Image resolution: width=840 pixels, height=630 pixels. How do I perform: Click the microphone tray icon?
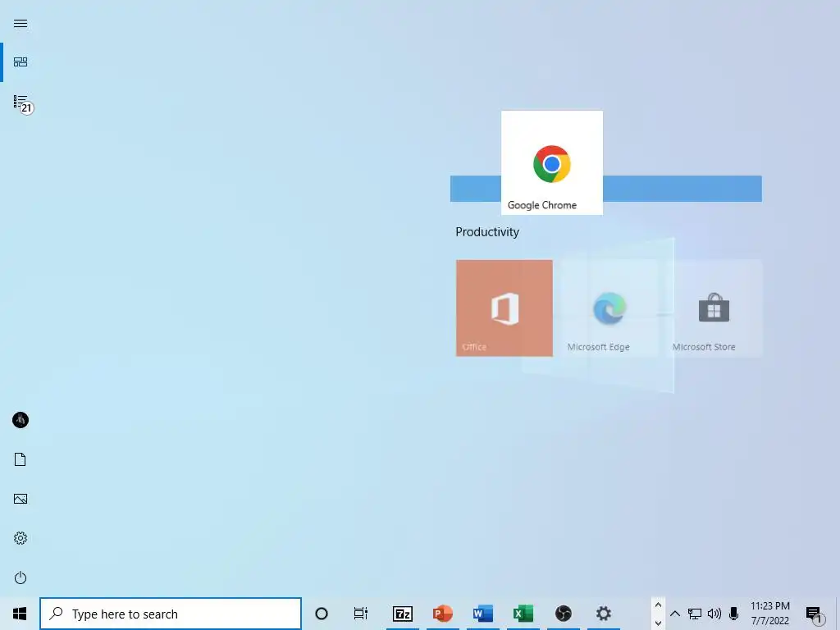click(x=734, y=614)
